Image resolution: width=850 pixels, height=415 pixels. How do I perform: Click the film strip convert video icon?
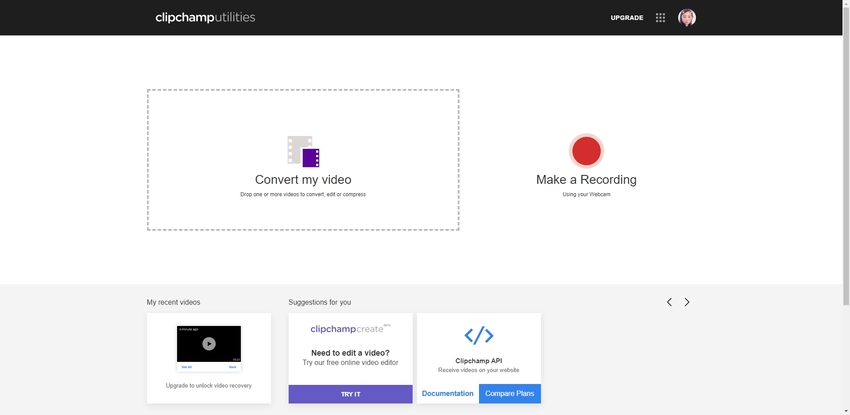pos(303,151)
